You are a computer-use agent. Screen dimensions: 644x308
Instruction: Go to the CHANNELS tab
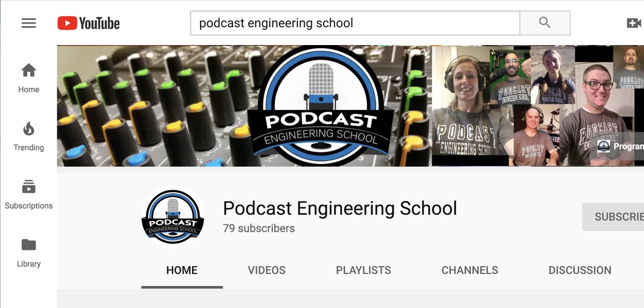tap(470, 270)
